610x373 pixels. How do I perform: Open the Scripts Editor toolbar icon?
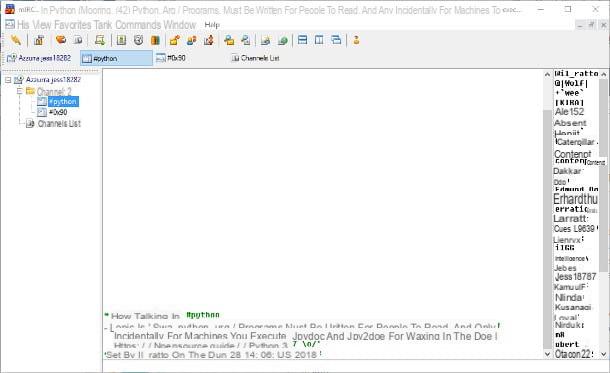[x=100, y=40]
